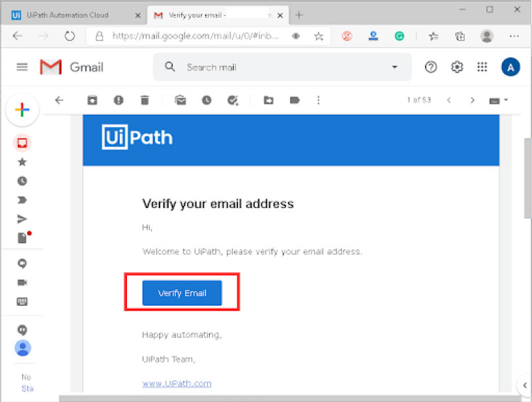This screenshot has width=532, height=402.
Task: Join a meeting keyboard icon
Action: 22,301
